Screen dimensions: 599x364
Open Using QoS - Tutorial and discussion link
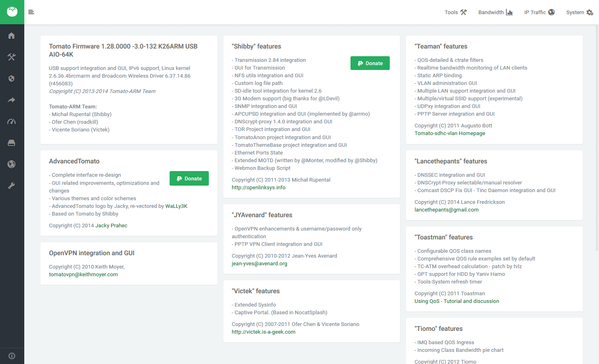457,301
